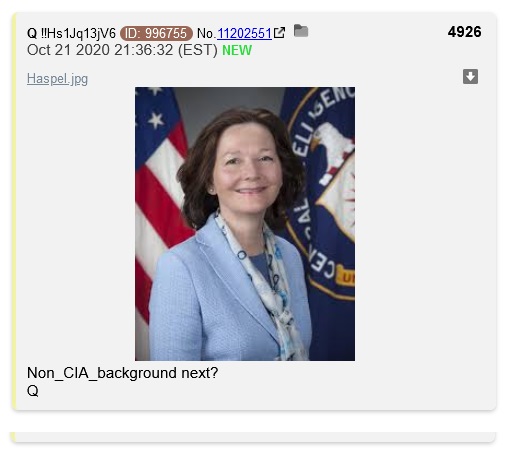Click the gray folder icon in header

[301, 31]
